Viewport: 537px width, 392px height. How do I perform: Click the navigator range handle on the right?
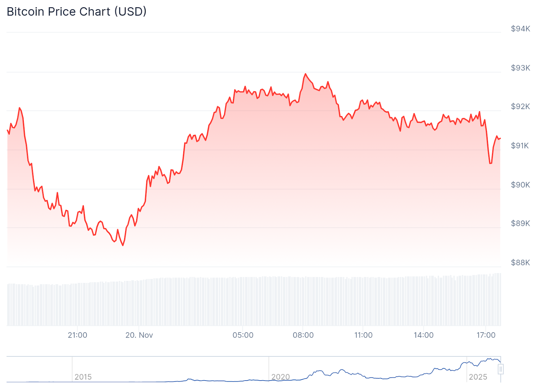(x=500, y=370)
